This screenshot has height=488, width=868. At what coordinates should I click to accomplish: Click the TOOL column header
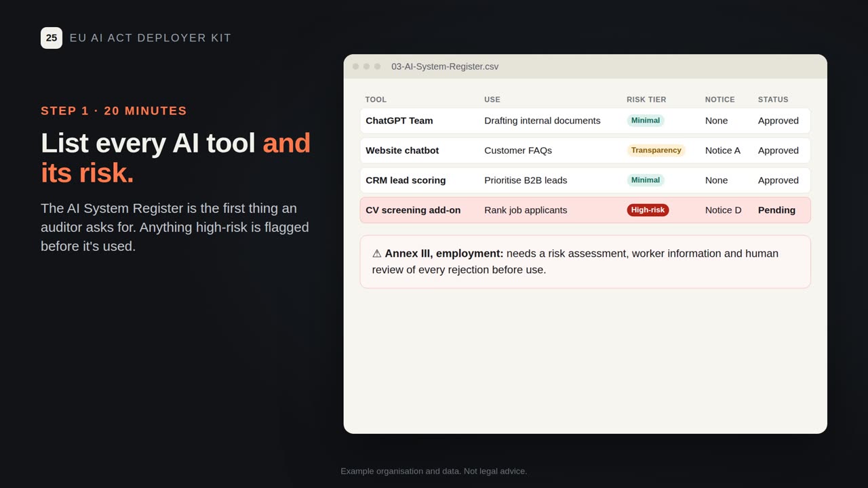376,100
